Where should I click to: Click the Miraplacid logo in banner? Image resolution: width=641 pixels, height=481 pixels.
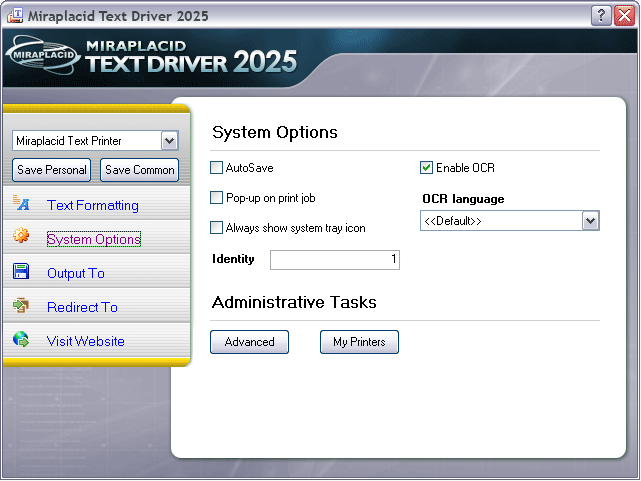point(43,55)
